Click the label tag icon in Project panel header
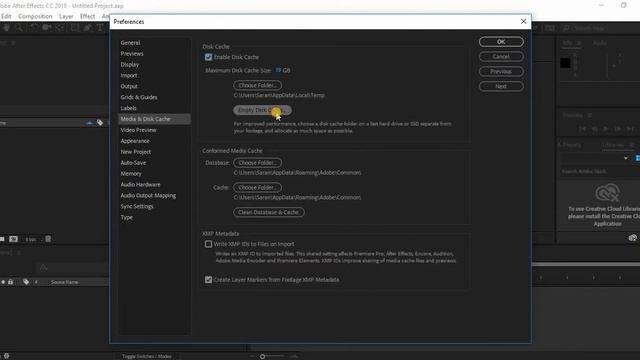The width and height of the screenshot is (640, 360). pyautogui.click(x=100, y=123)
